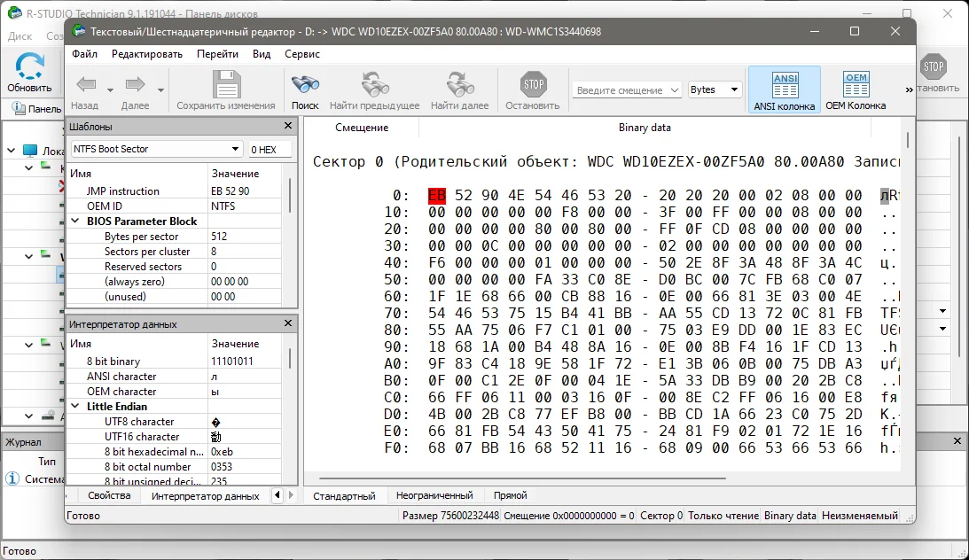Viewport: 969px width, 560px height.
Task: Toggle the ANSI колонка view
Action: pyautogui.click(x=785, y=90)
